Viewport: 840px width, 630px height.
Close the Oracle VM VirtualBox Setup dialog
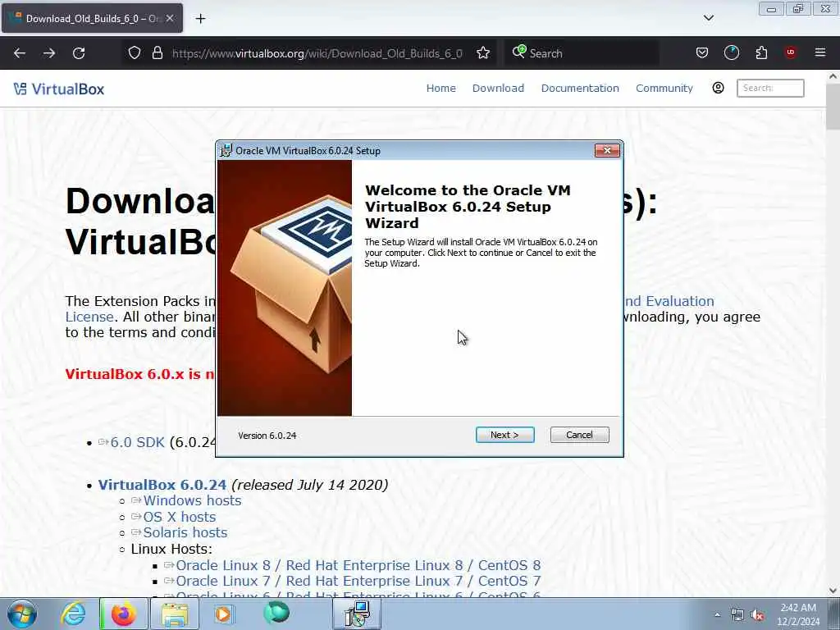(607, 151)
